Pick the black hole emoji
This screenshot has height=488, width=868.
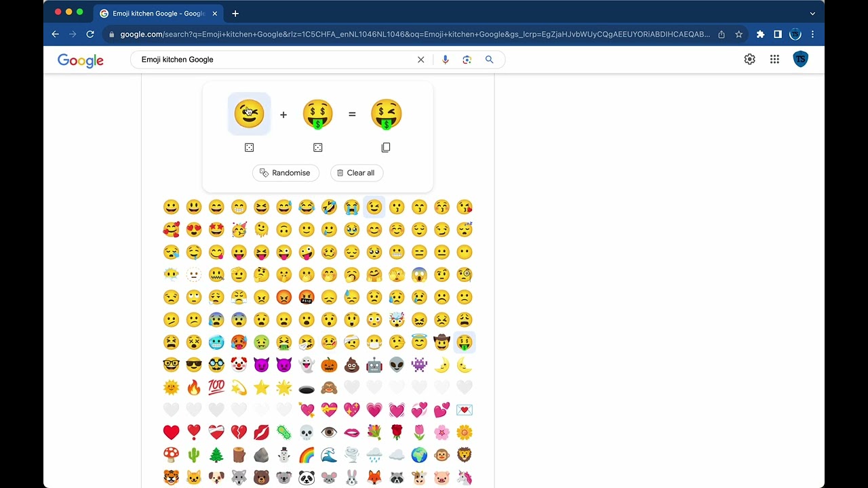[x=307, y=388]
